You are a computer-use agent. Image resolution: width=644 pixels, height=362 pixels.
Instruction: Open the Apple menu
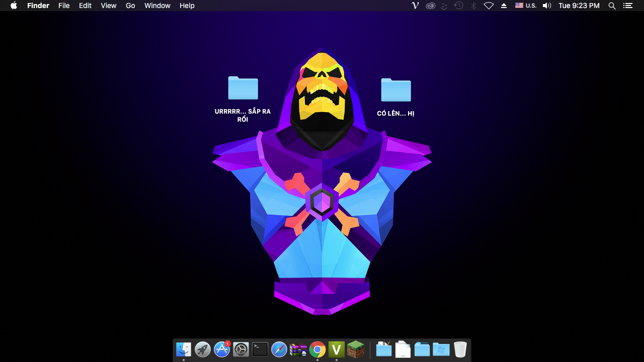[x=14, y=6]
